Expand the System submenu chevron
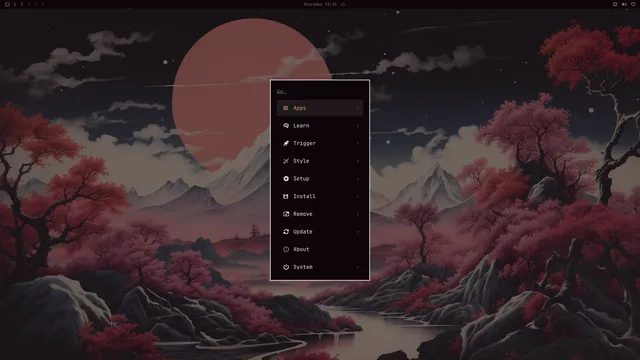 click(x=358, y=267)
